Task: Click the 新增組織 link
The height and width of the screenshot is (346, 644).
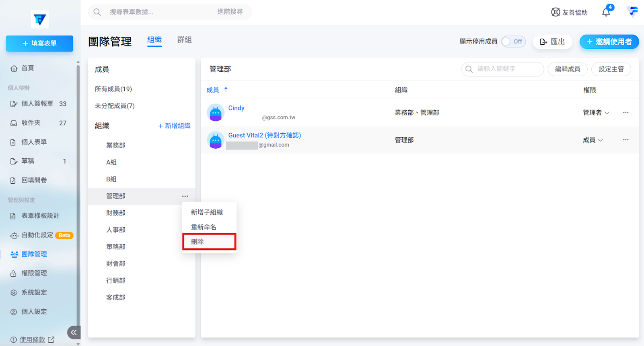Action: (x=174, y=126)
